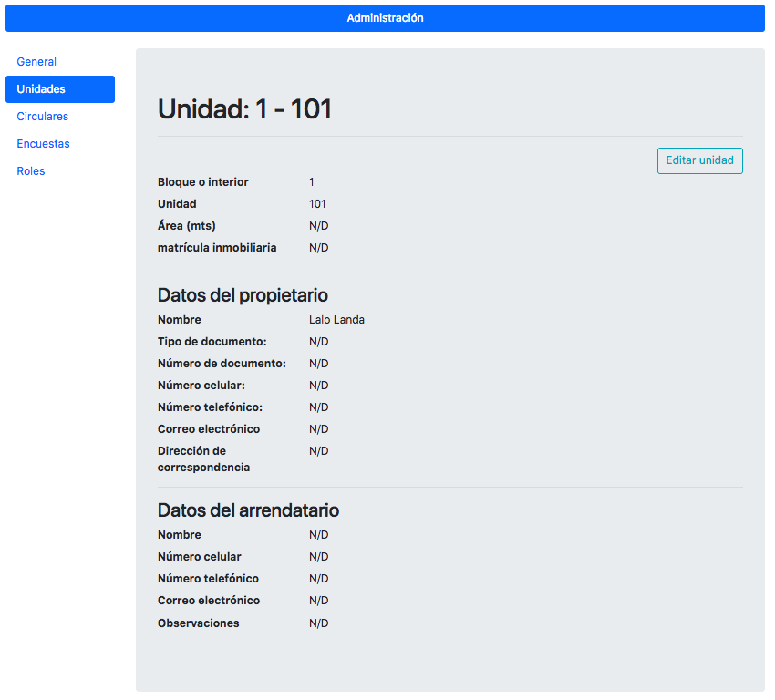The width and height of the screenshot is (775, 700).
Task: Navigate to Roles in the sidebar
Action: (x=31, y=171)
